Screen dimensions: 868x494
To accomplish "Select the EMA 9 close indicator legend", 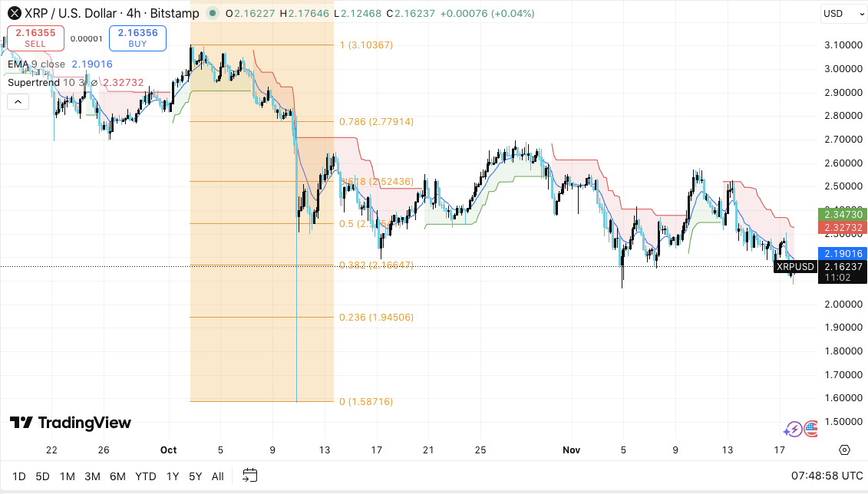I will tap(36, 64).
